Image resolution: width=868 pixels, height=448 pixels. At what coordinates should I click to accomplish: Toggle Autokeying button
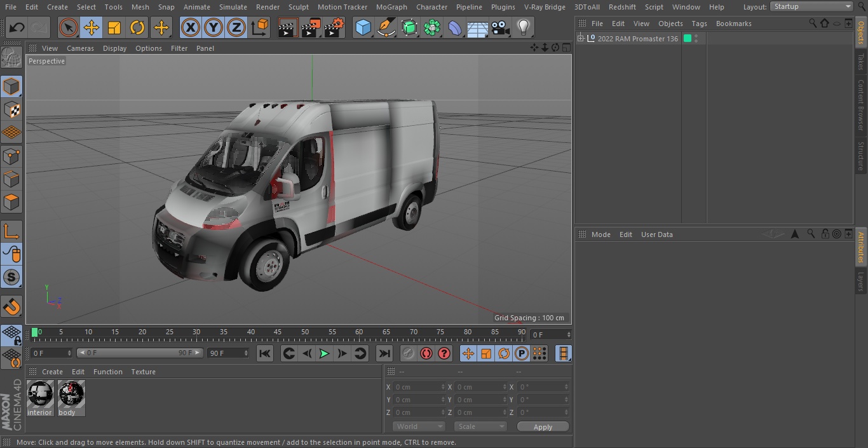click(426, 353)
